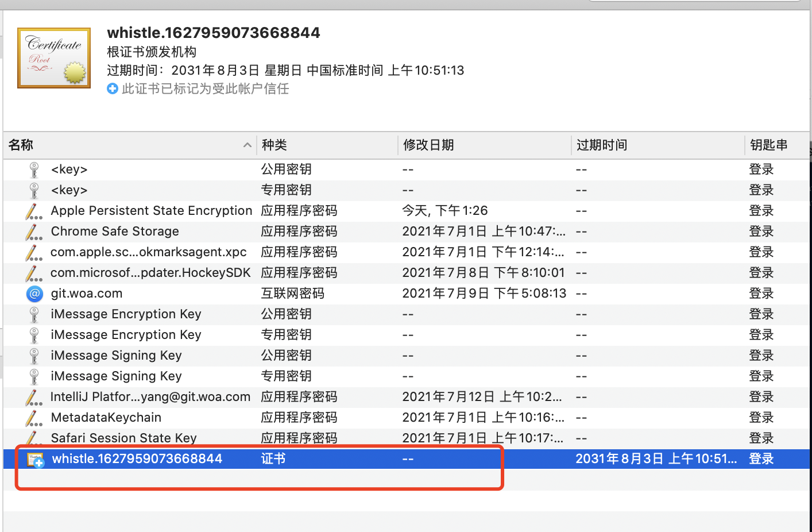The width and height of the screenshot is (812, 532).
Task: Select the Chrome Safe Storage entry
Action: [407, 232]
